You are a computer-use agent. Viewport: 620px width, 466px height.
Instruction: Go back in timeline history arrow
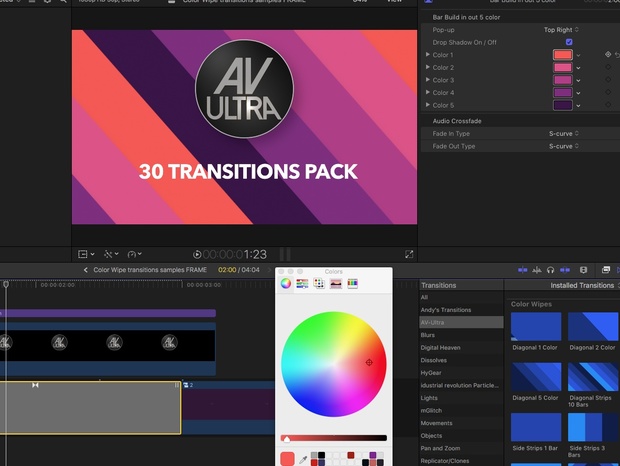click(x=85, y=270)
